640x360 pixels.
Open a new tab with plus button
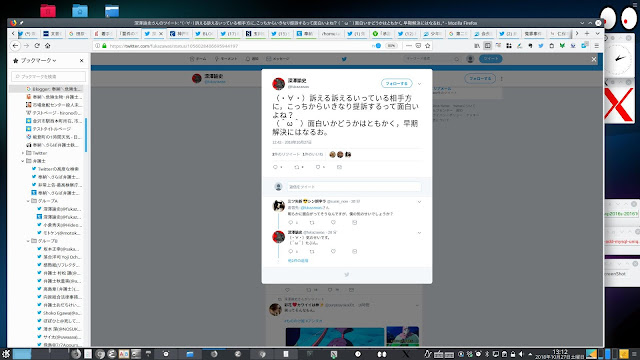coord(587,33)
